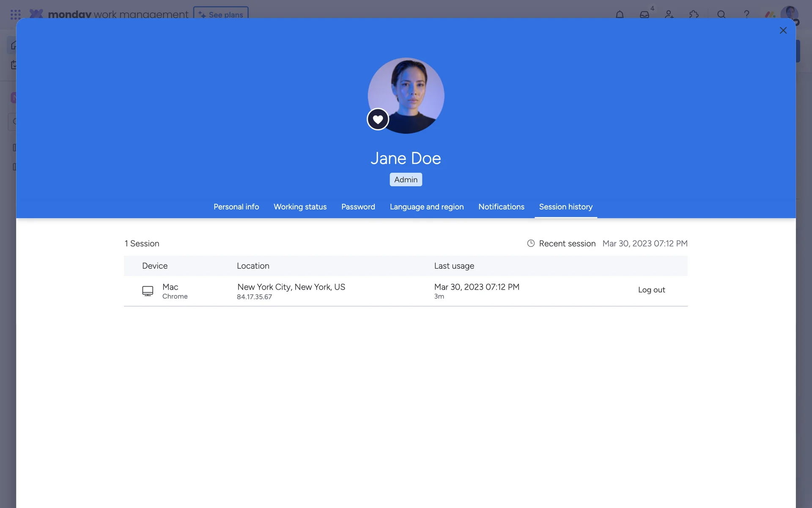The width and height of the screenshot is (812, 508).
Task: Log out of the Mac Chrome session
Action: coord(651,290)
